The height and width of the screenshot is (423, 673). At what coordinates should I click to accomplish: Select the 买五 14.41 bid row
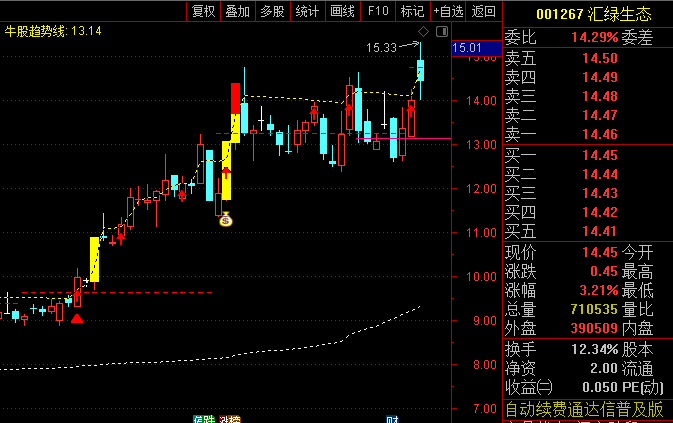tap(588, 231)
